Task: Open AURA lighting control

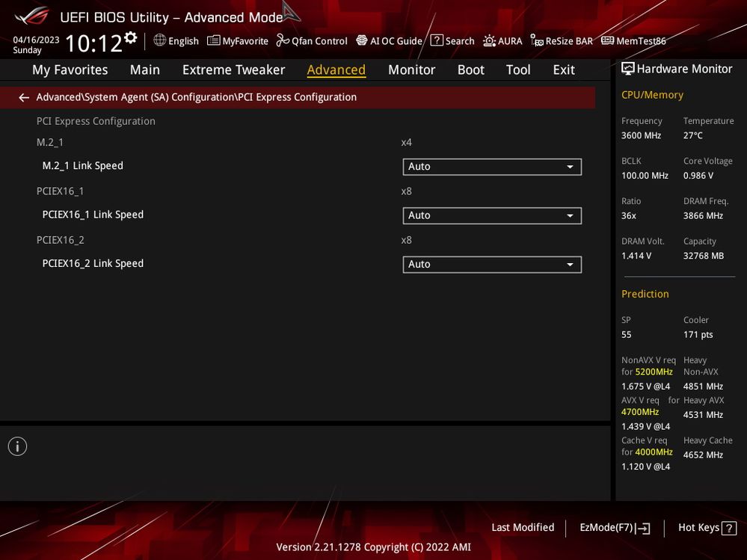Action: [502, 41]
